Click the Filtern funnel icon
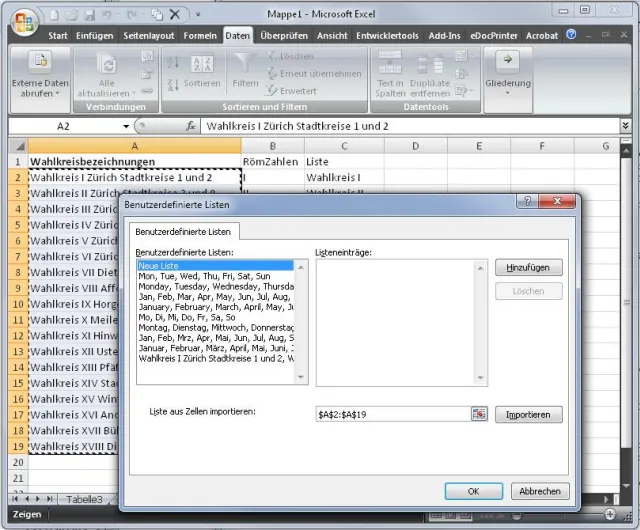640x530 pixels. [x=245, y=62]
